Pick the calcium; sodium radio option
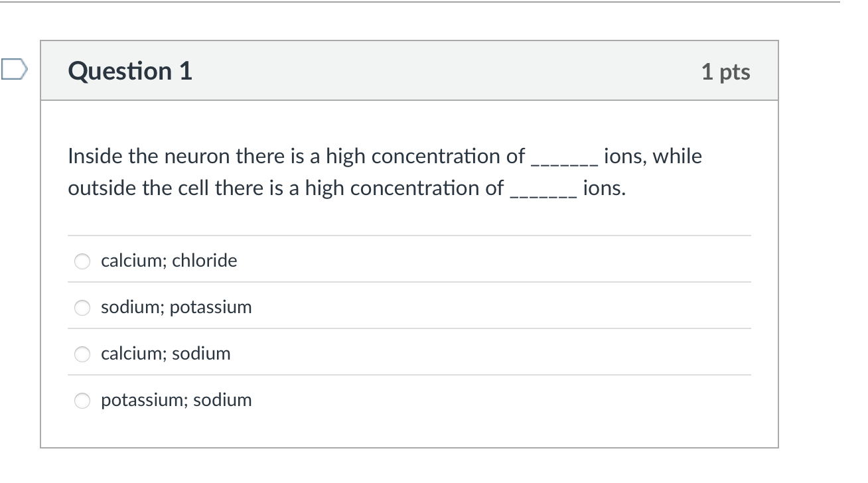The image size is (868, 483). (x=82, y=354)
